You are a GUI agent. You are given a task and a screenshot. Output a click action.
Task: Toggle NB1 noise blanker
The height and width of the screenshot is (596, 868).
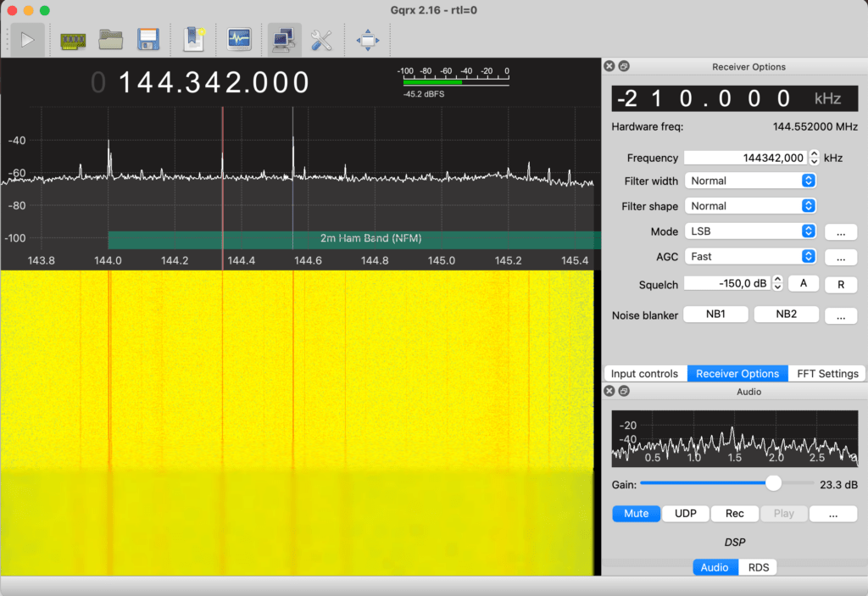(x=715, y=314)
